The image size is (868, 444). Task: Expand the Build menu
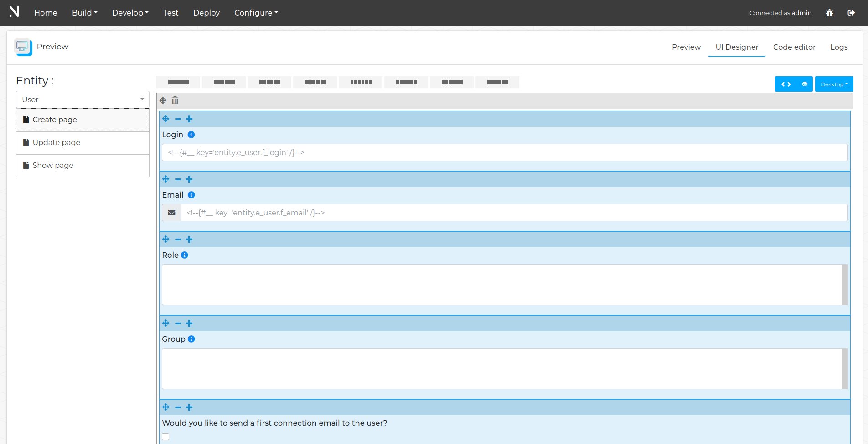(84, 13)
